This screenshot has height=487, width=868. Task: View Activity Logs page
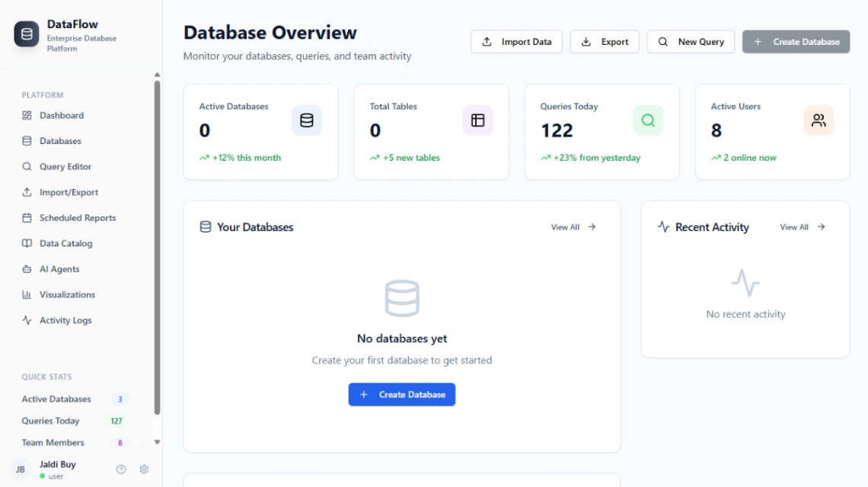coord(65,320)
